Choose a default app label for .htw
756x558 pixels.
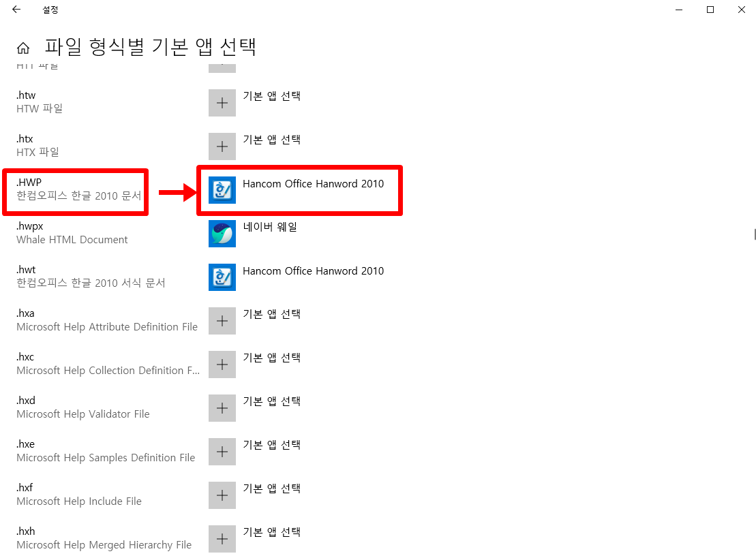coord(272,96)
